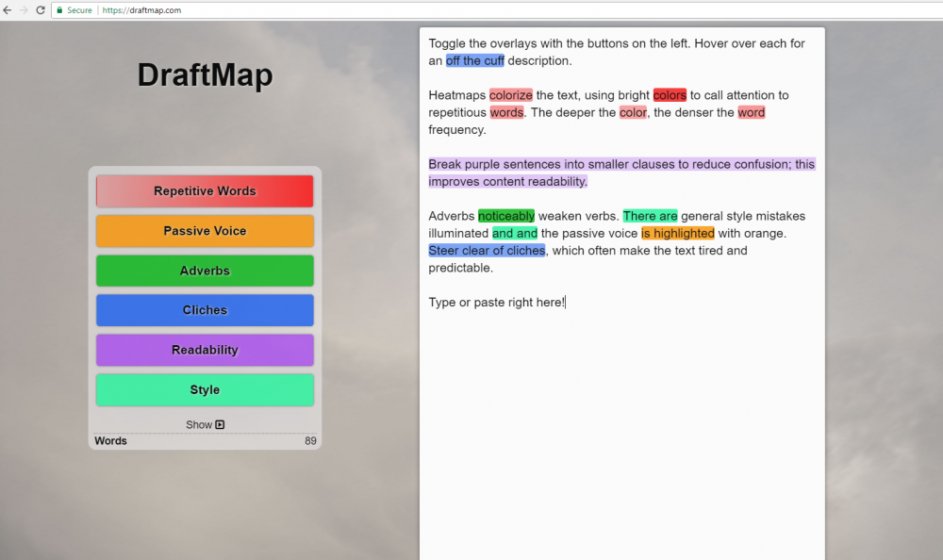The height and width of the screenshot is (560, 943).
Task: Place cursor after 'Type or paste right here!'
Action: (x=565, y=303)
